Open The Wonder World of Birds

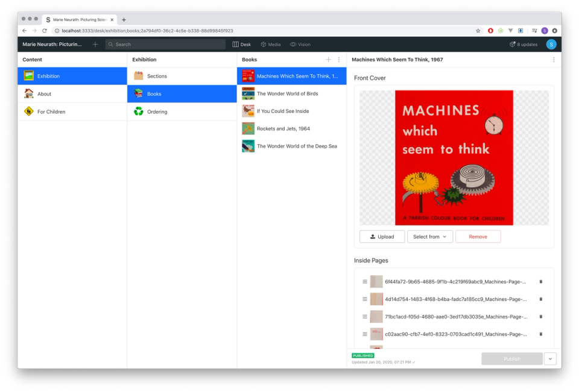(292, 93)
